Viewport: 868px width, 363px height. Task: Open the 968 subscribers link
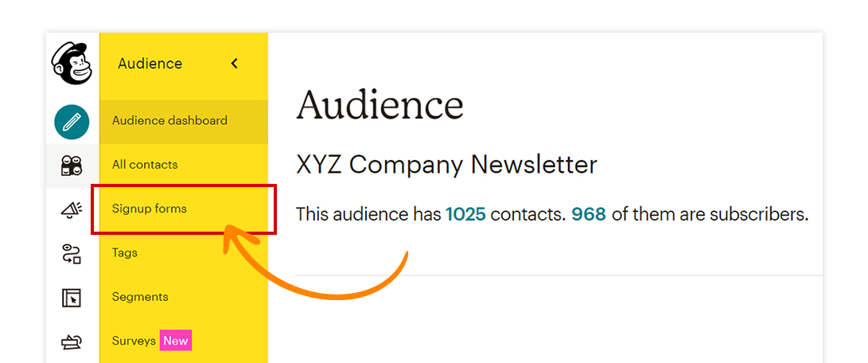tap(588, 214)
